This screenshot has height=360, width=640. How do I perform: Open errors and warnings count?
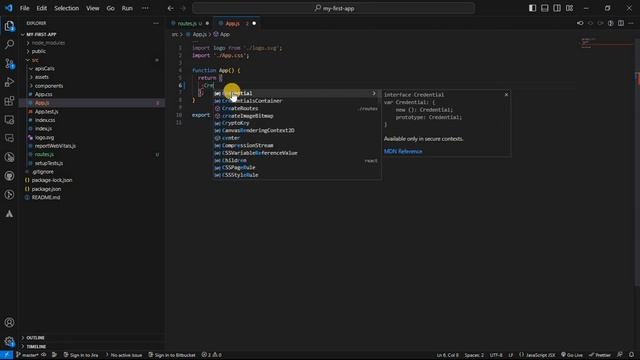coord(211,355)
